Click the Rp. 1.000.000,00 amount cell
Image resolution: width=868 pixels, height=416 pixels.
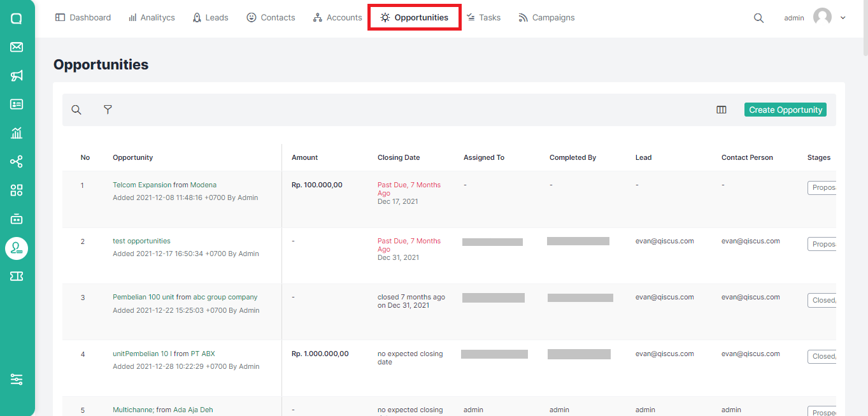[x=320, y=354]
